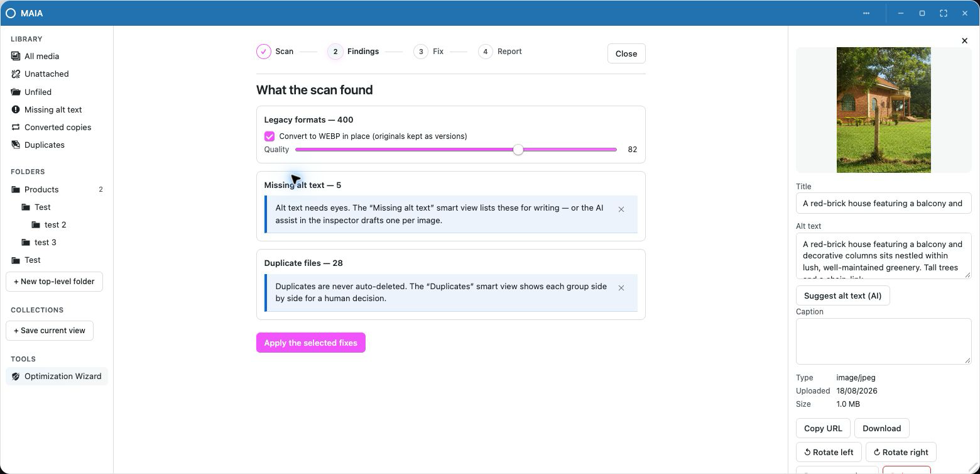
Task: Adjust the Quality slider handle
Action: 518,150
